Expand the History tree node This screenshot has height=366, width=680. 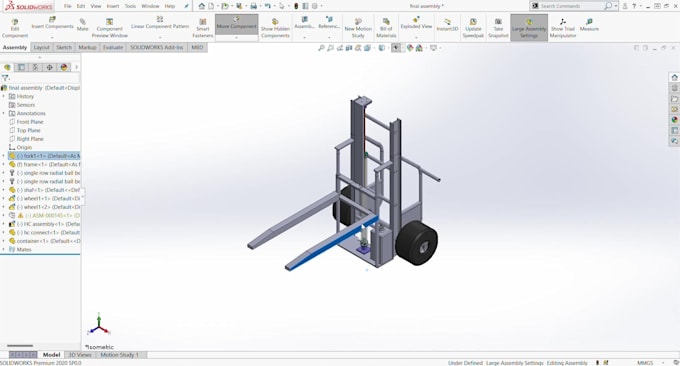click(x=4, y=96)
